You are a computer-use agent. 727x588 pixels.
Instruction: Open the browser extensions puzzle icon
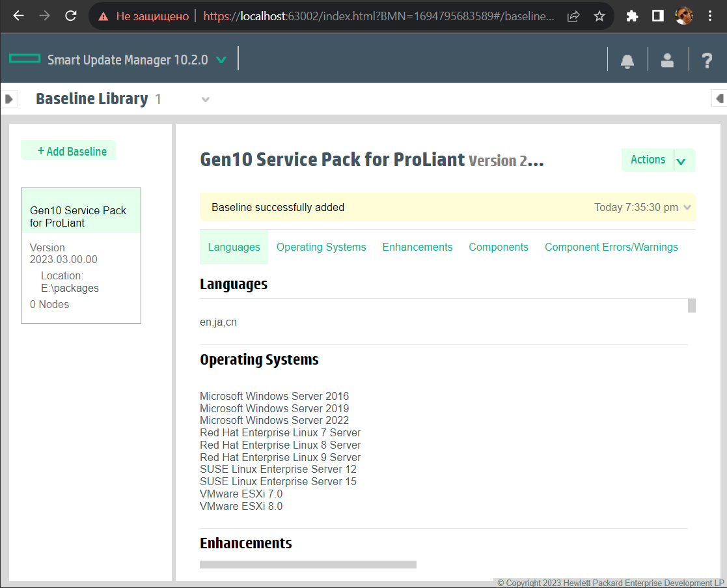(632, 16)
